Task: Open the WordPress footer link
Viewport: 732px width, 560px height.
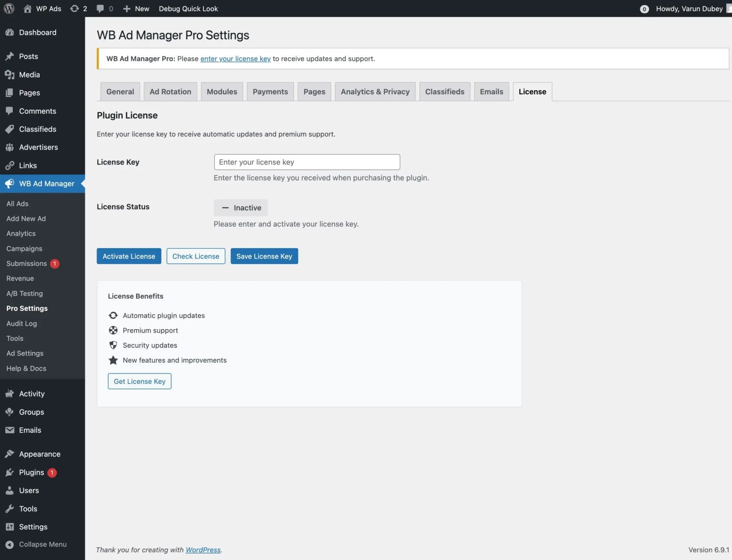Action: (203, 550)
